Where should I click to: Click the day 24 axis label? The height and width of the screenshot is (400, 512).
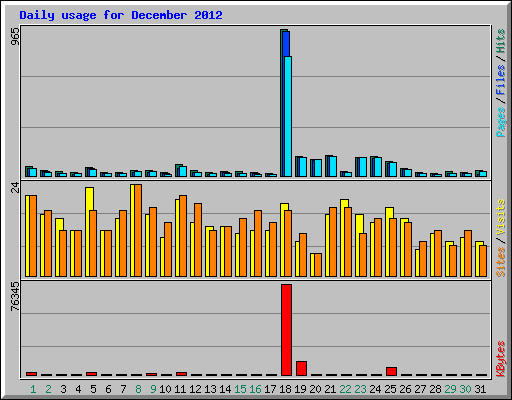[375, 389]
